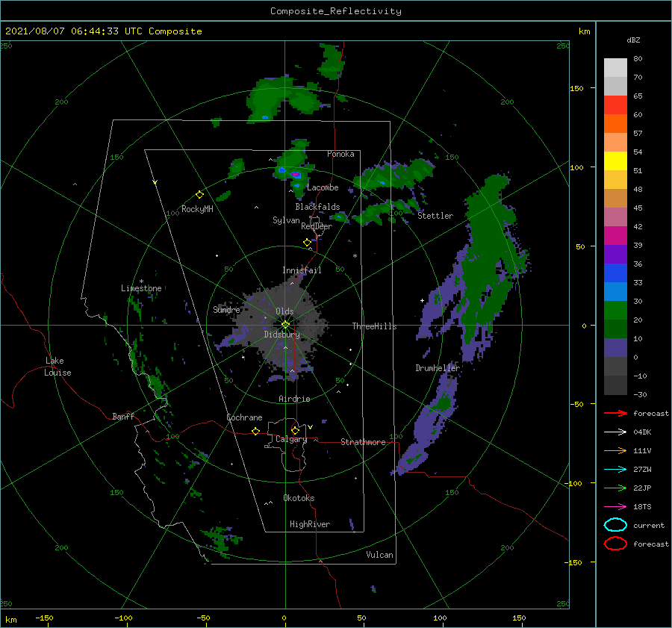Screen dimensions: 672x628
Task: Select the bright green 20-30 dBZ swatch
Action: click(615, 311)
